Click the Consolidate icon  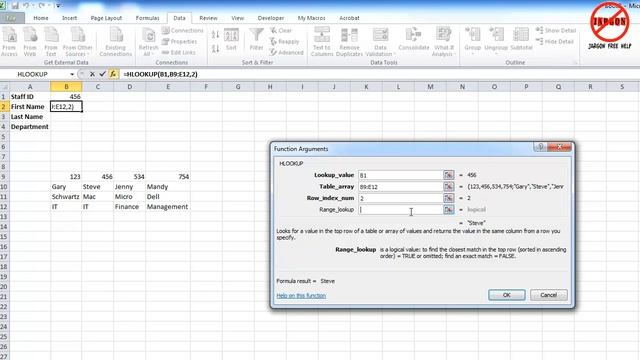[413, 40]
